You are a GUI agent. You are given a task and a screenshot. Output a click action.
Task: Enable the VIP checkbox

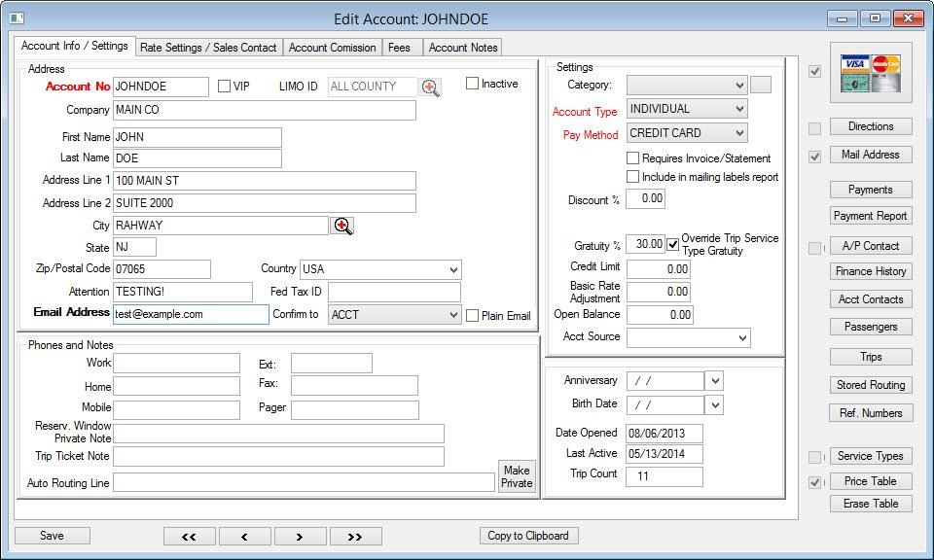(x=223, y=86)
